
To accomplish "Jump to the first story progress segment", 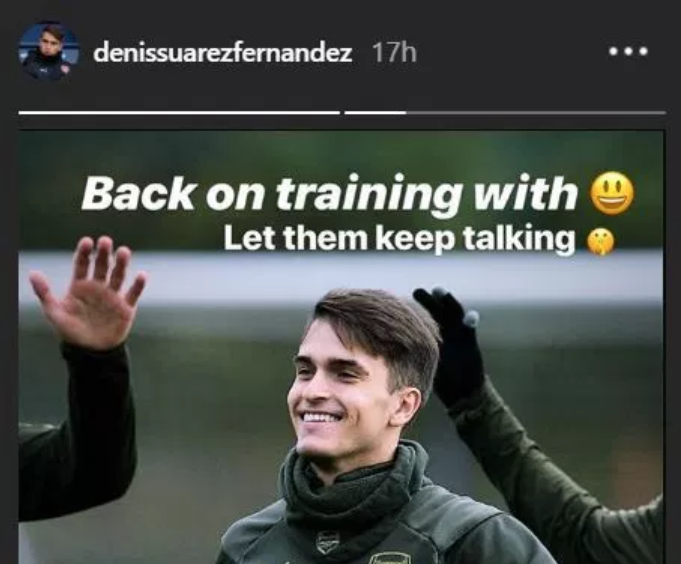I will pyautogui.click(x=179, y=113).
